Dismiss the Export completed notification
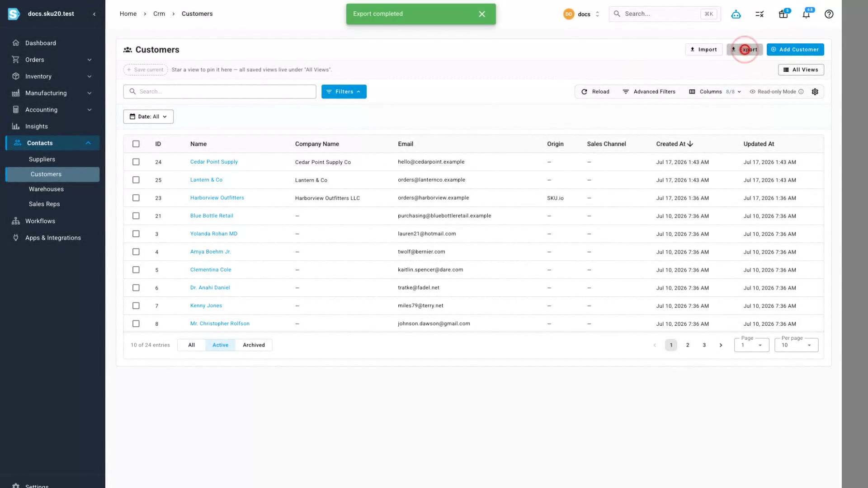The height and width of the screenshot is (488, 868). [482, 14]
